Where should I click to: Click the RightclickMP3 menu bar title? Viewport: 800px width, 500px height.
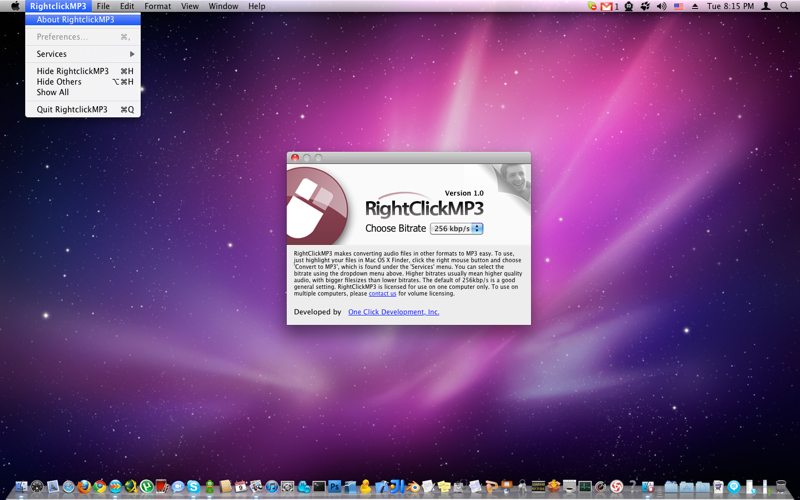point(58,6)
